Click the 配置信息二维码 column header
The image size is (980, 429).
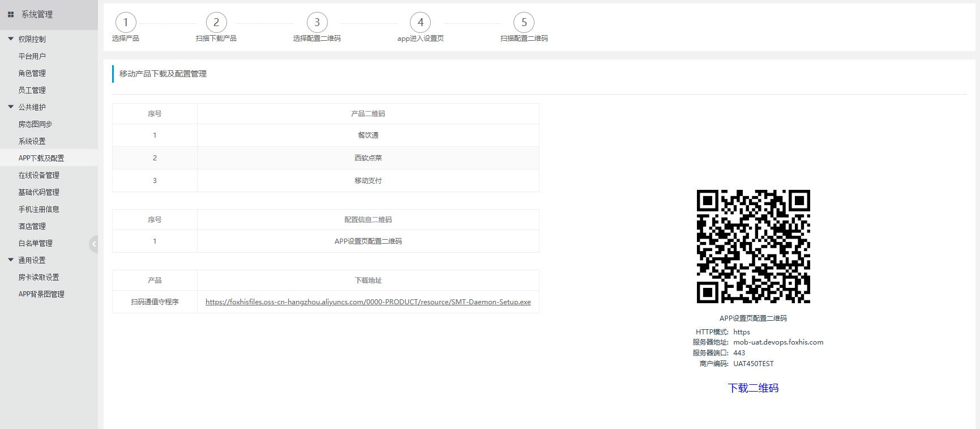pos(368,220)
